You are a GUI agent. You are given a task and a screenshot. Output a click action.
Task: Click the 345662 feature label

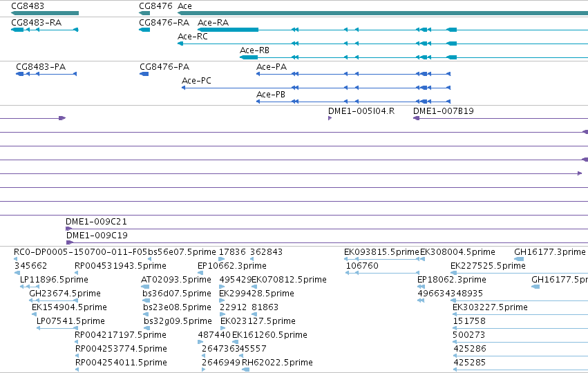pyautogui.click(x=31, y=266)
